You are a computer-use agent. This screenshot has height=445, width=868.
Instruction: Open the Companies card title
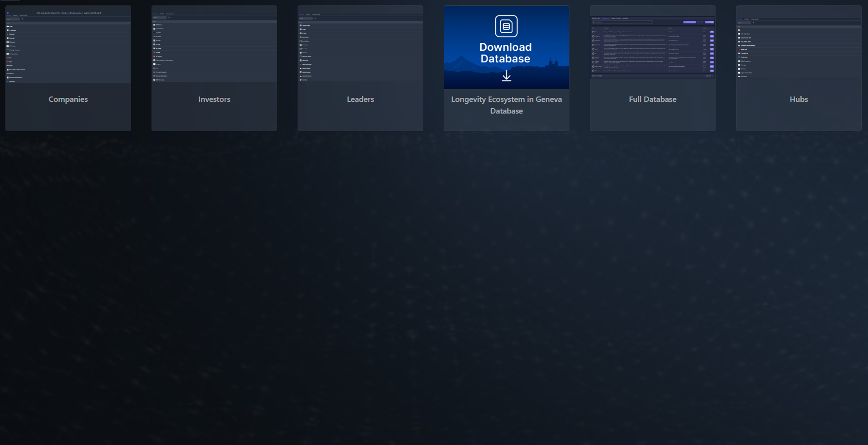[x=68, y=99]
